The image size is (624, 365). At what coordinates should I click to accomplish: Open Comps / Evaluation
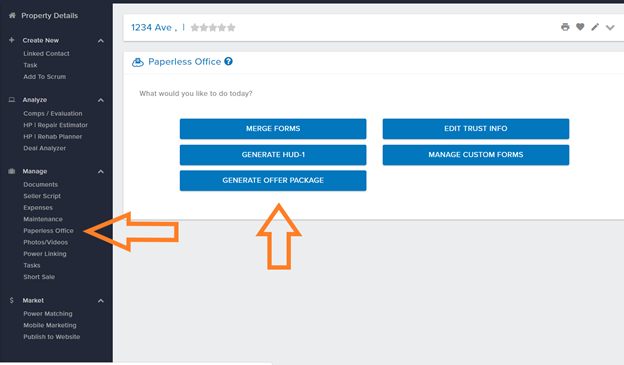tap(53, 113)
